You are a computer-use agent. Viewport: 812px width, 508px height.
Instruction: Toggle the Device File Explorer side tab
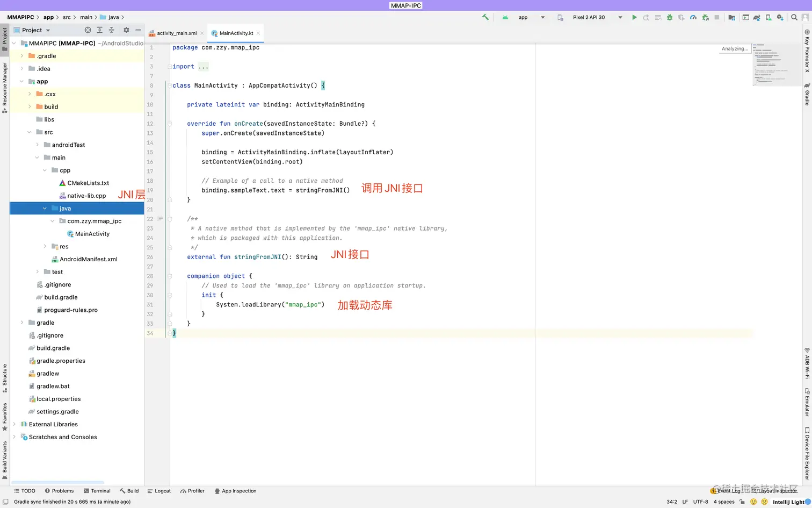807,453
